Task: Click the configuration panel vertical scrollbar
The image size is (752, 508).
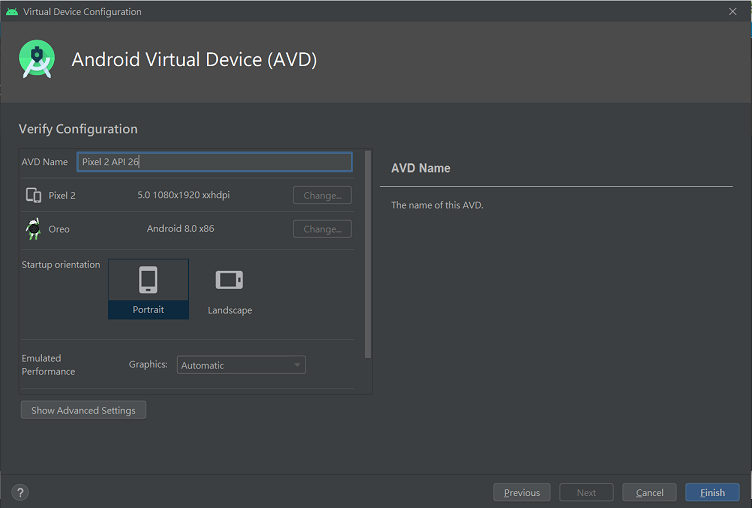Action: (x=368, y=254)
